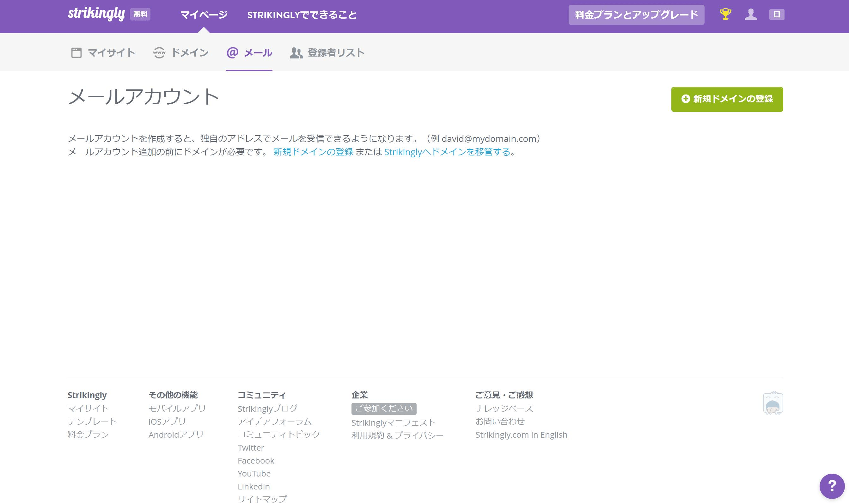Open the マイページ menu item
The height and width of the screenshot is (504, 849).
pos(204,15)
